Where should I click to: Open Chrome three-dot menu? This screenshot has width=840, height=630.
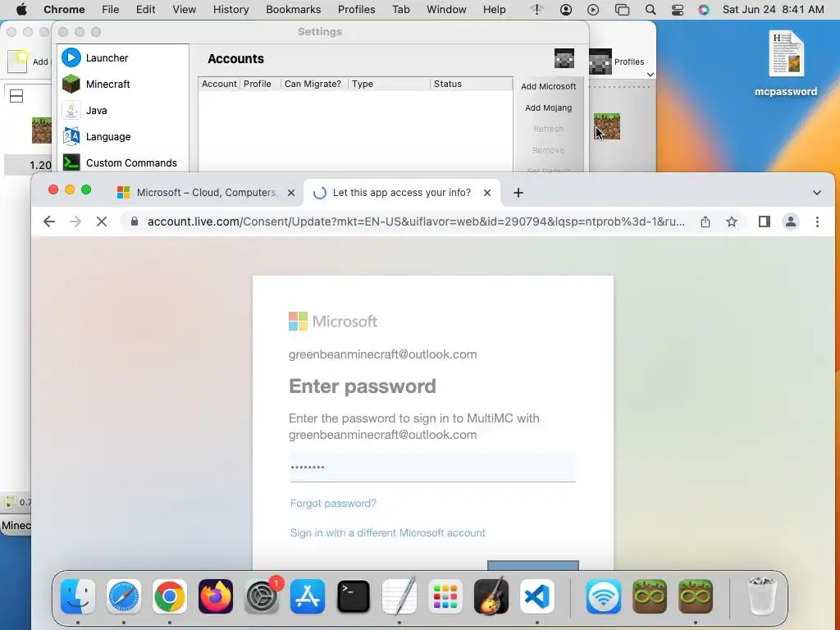point(817,221)
